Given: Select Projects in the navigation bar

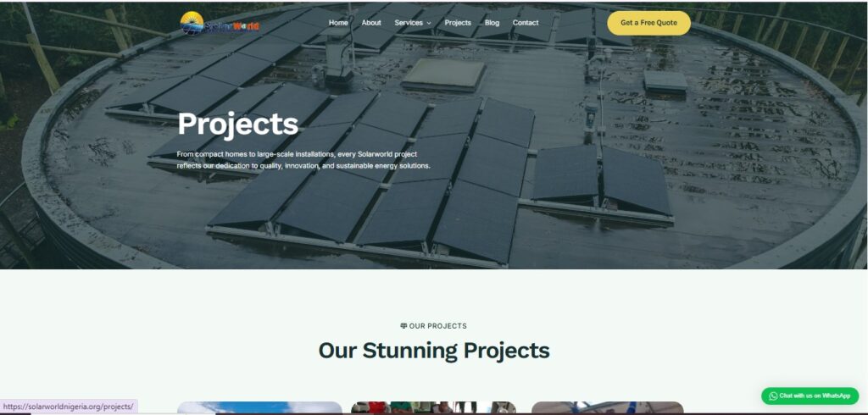Looking at the screenshot, I should pos(458,23).
